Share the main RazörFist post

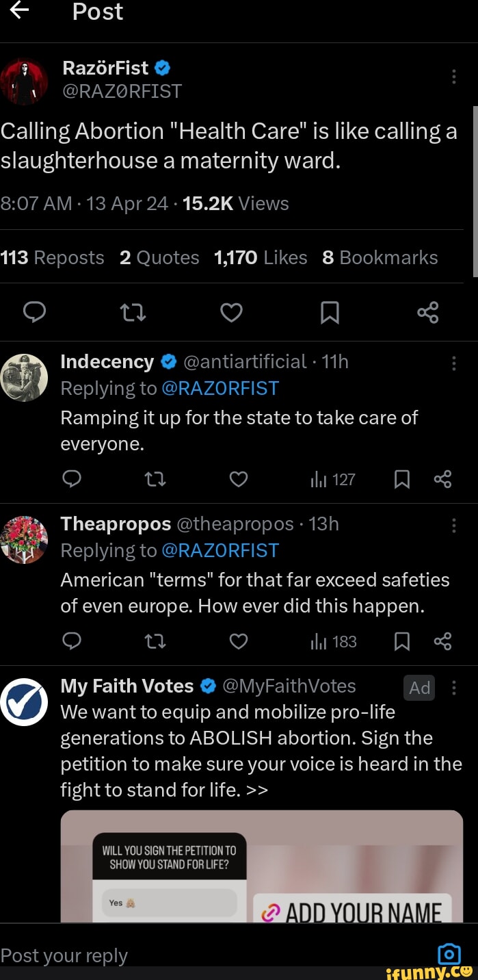[x=428, y=313]
